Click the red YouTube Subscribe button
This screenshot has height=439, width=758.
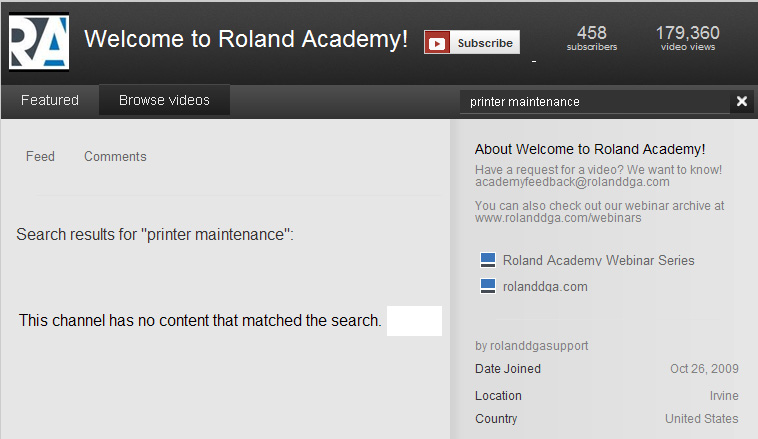[x=472, y=43]
